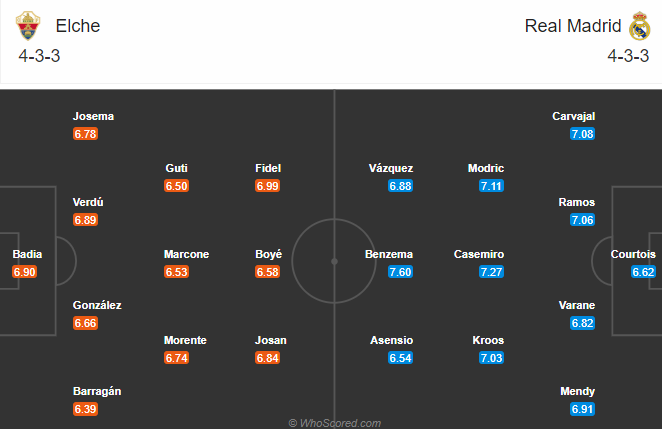Click the Real Madrid club crest icon
This screenshot has width=662, height=429.
click(x=639, y=27)
